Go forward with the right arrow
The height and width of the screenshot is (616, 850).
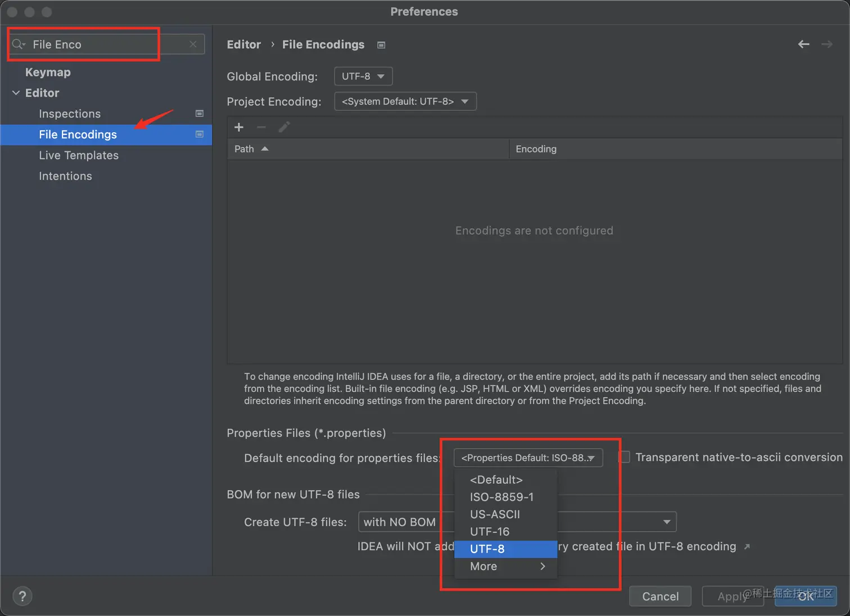(827, 44)
